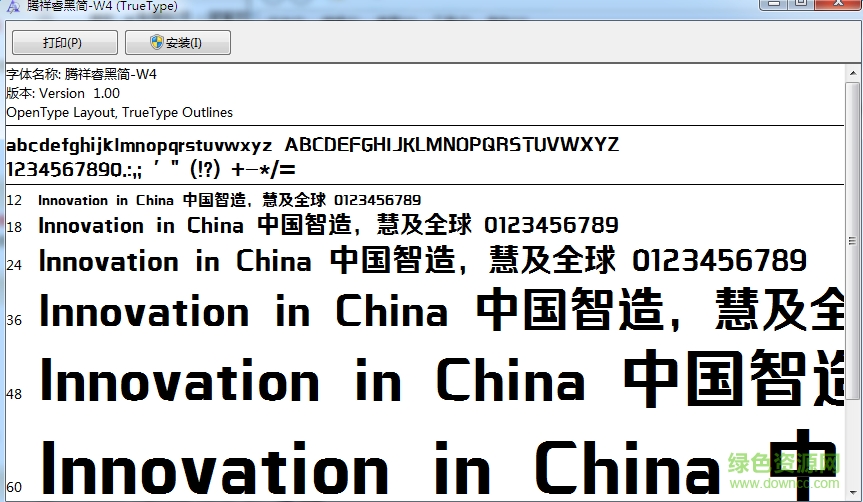This screenshot has height=502, width=863.
Task: Click the size label 12
Action: tap(14, 200)
